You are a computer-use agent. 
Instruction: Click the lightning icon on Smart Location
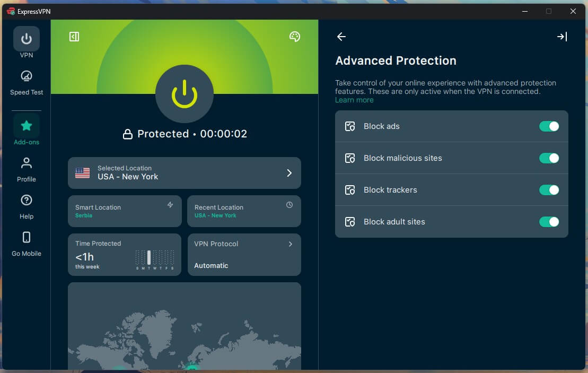tap(170, 204)
